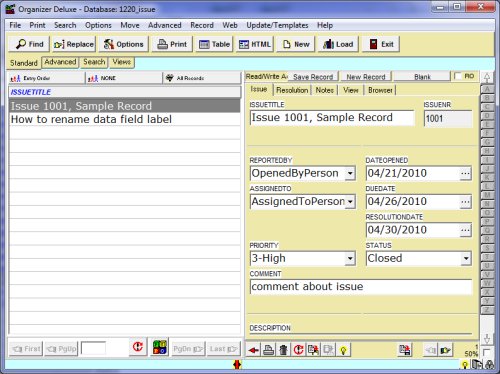Open the Record menu

pos(202,25)
